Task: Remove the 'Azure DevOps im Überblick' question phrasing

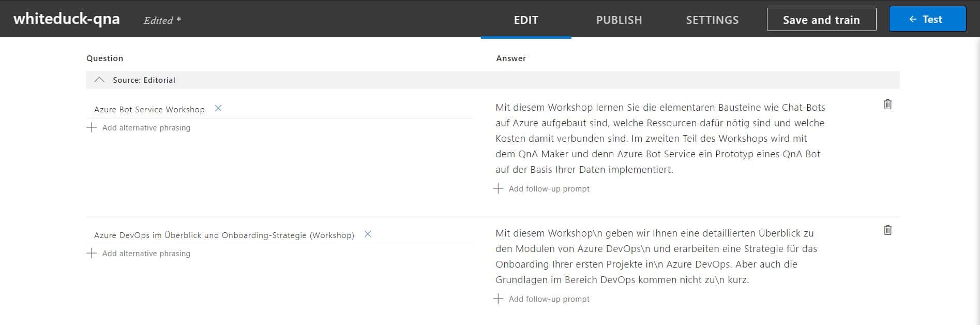Action: [368, 234]
